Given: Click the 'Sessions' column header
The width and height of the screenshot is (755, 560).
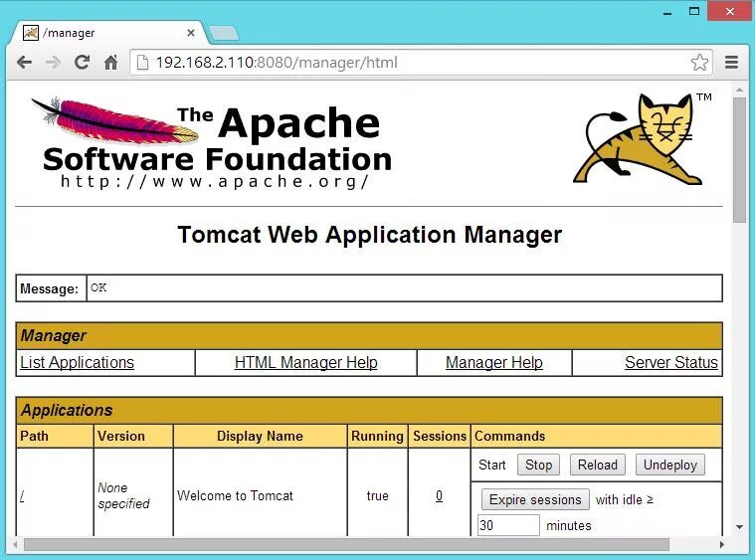Looking at the screenshot, I should pyautogui.click(x=440, y=436).
